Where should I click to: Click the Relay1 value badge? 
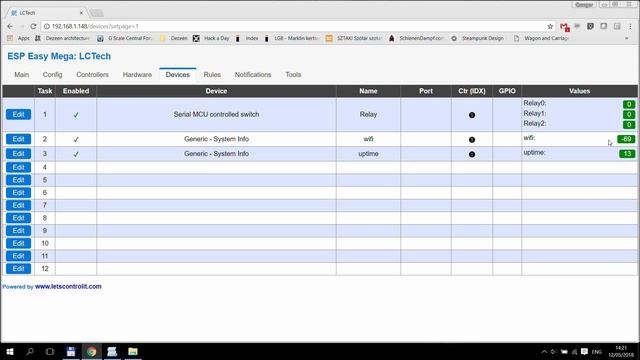tap(629, 114)
